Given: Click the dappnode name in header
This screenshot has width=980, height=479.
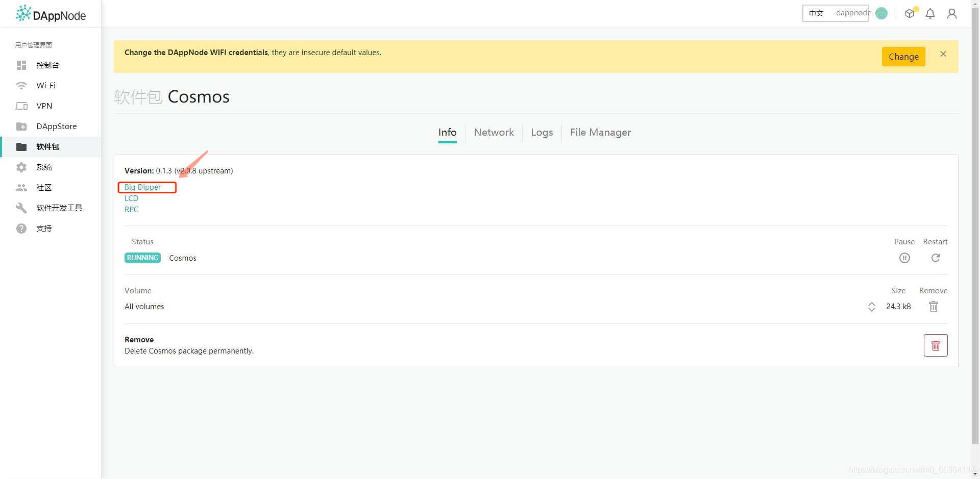Looking at the screenshot, I should pyautogui.click(x=853, y=13).
